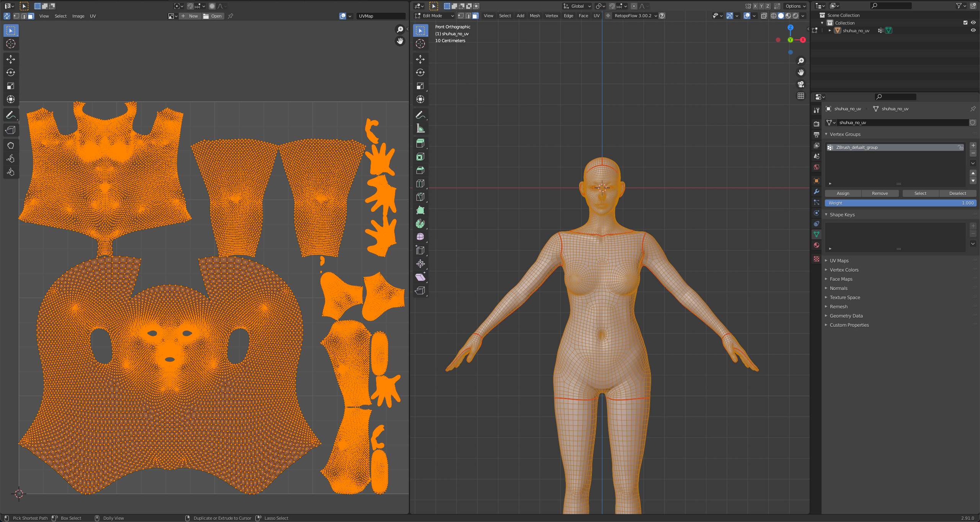The width and height of the screenshot is (980, 522).
Task: Select the Extrude Region tool
Action: [420, 143]
